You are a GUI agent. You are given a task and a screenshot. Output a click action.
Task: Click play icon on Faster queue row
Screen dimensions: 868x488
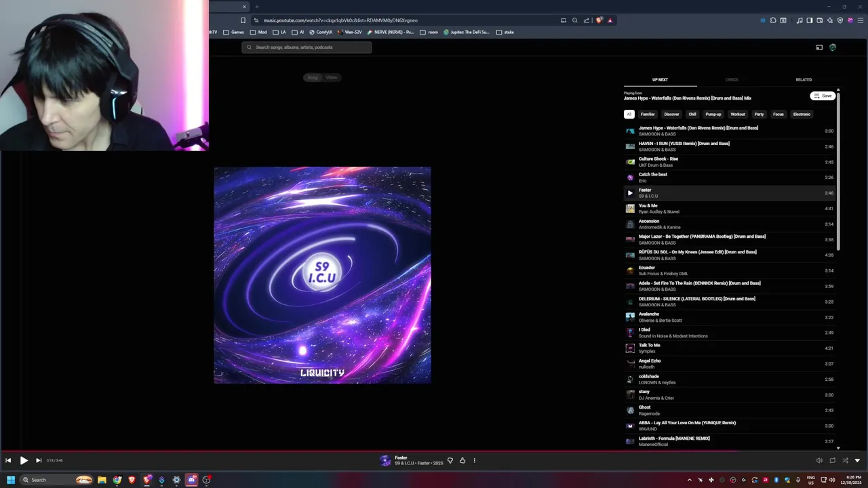pos(630,193)
